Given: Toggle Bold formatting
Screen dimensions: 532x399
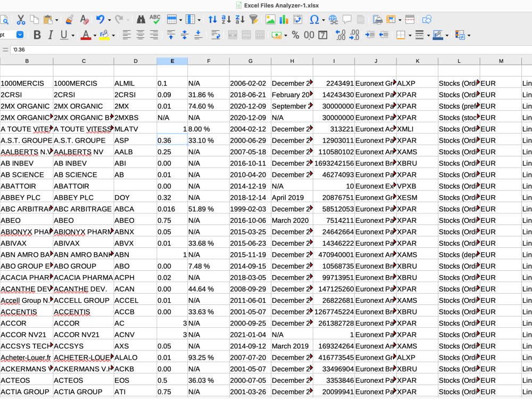Looking at the screenshot, I should tap(37, 35).
